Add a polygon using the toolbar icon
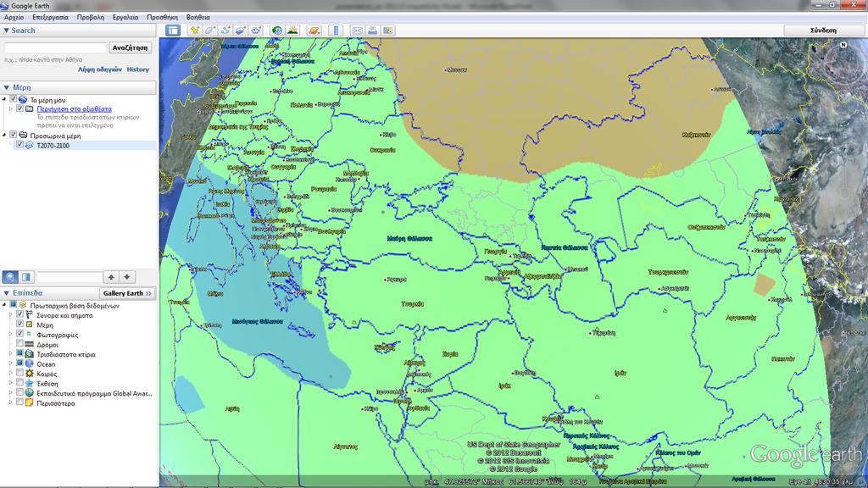 [210, 30]
